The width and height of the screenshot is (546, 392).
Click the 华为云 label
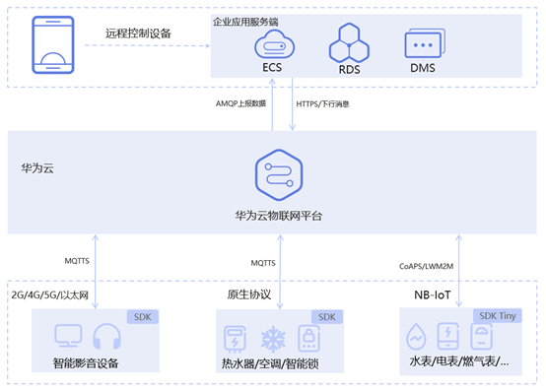pyautogui.click(x=37, y=168)
